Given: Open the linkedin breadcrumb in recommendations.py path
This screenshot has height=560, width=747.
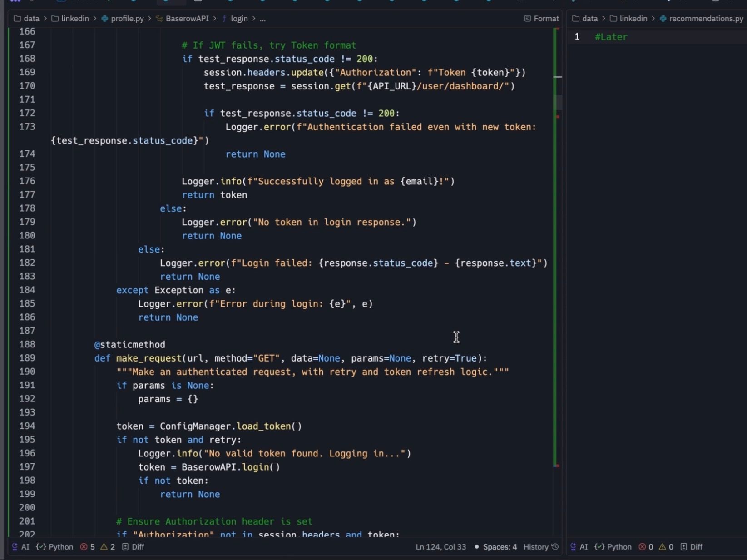Looking at the screenshot, I should [628, 19].
